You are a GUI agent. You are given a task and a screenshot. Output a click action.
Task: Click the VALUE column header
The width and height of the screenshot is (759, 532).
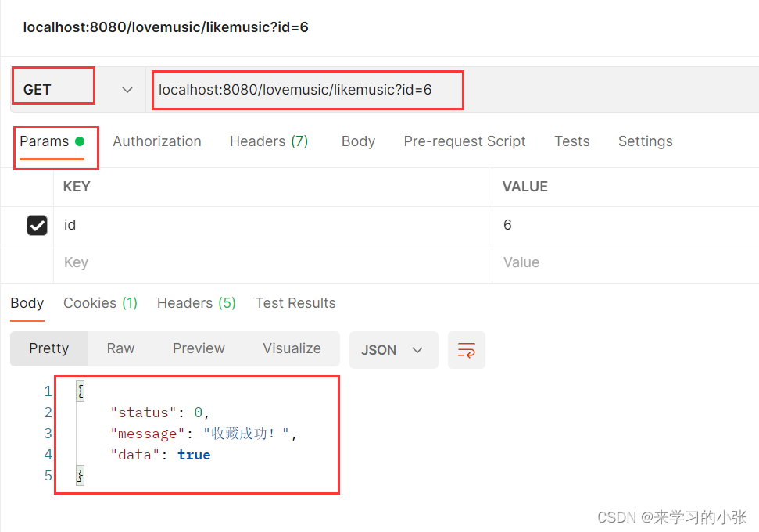click(x=525, y=187)
